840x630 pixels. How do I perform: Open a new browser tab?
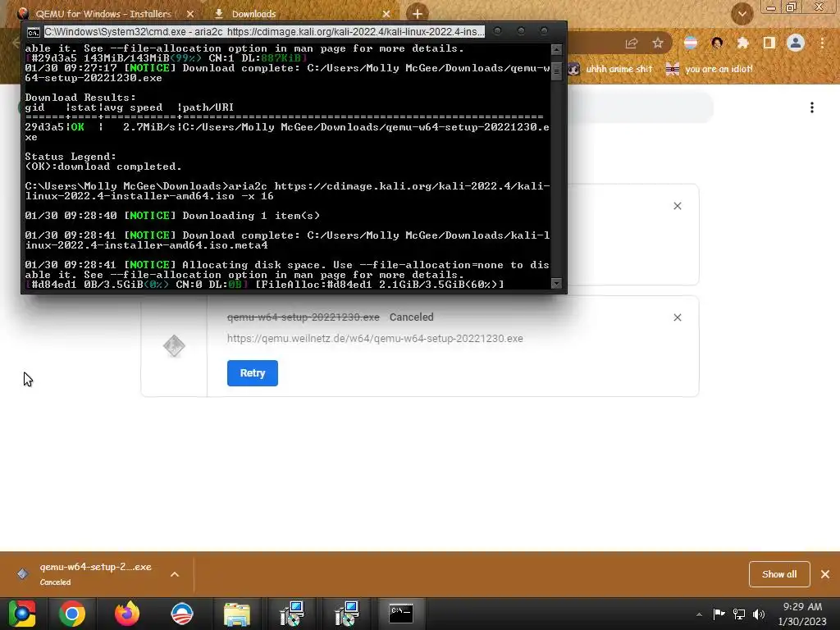418,13
